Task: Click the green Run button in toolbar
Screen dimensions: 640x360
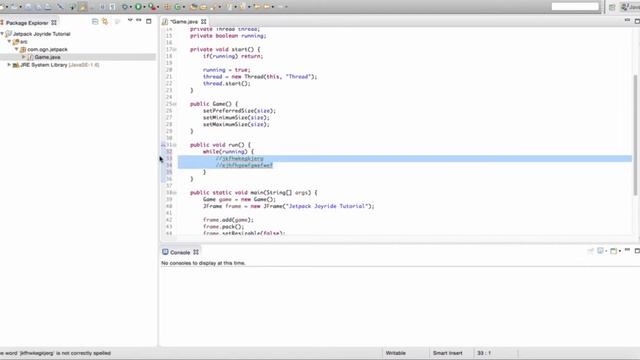Action: tap(138, 7)
